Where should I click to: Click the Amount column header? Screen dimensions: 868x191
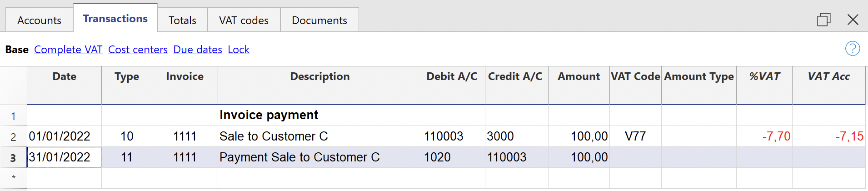click(579, 76)
